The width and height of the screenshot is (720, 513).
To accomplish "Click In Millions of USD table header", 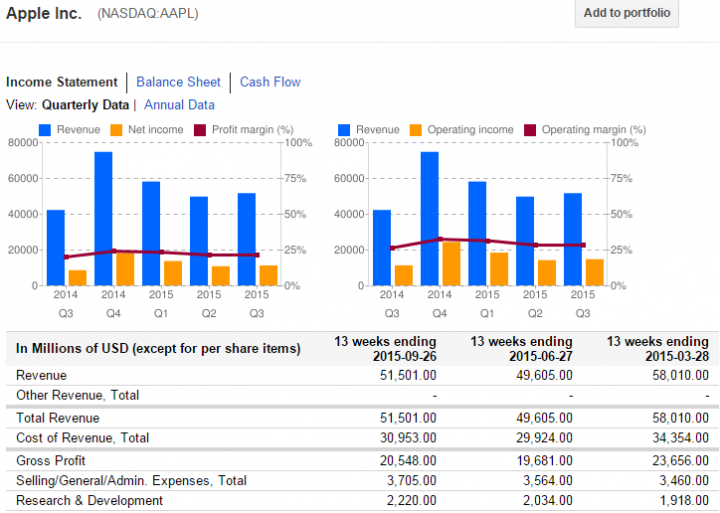I will tap(158, 349).
